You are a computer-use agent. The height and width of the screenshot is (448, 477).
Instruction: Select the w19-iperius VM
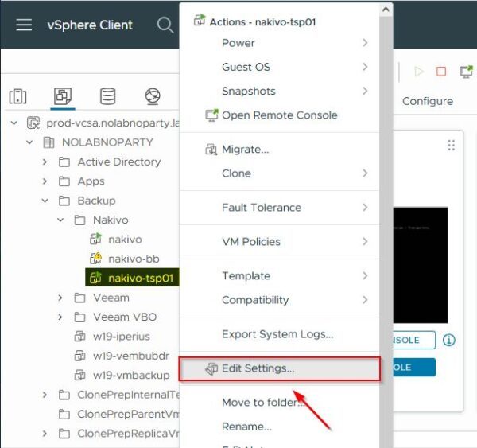(x=122, y=337)
